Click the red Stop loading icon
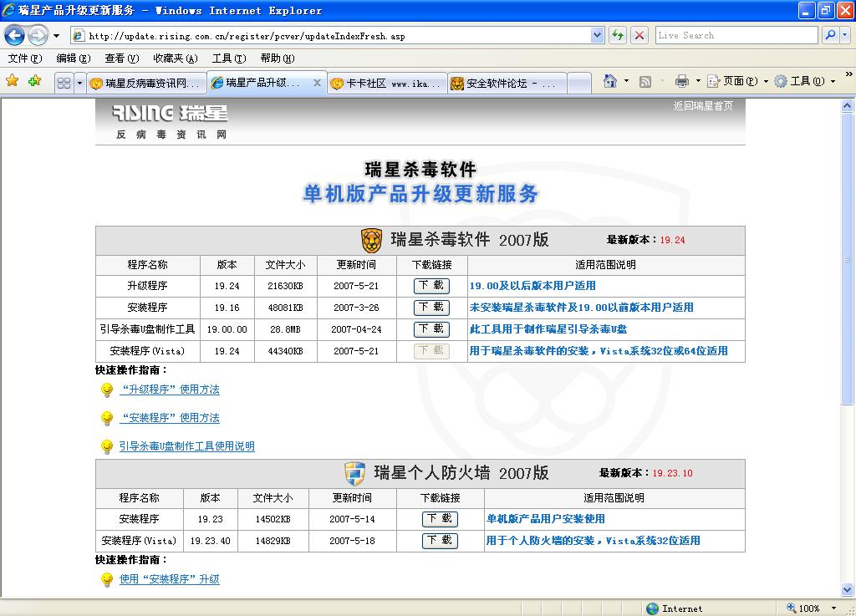 click(x=639, y=35)
